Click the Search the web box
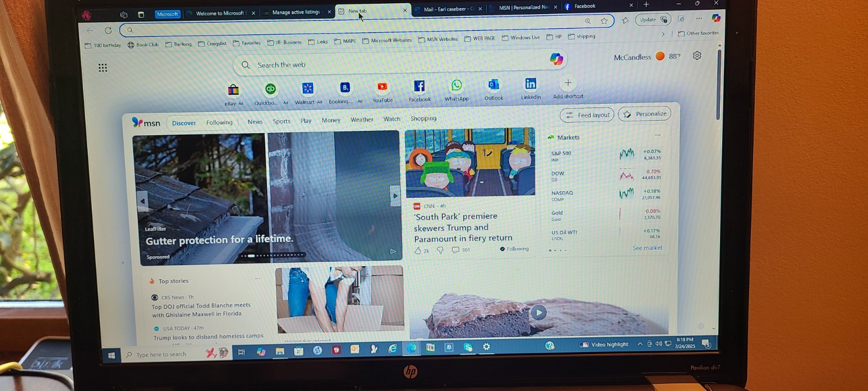Image resolution: width=868 pixels, height=391 pixels. tap(400, 64)
